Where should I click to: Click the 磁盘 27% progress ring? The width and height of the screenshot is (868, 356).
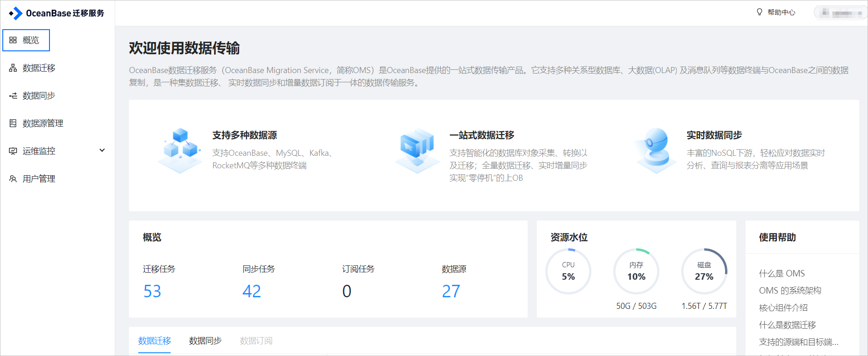(x=704, y=271)
